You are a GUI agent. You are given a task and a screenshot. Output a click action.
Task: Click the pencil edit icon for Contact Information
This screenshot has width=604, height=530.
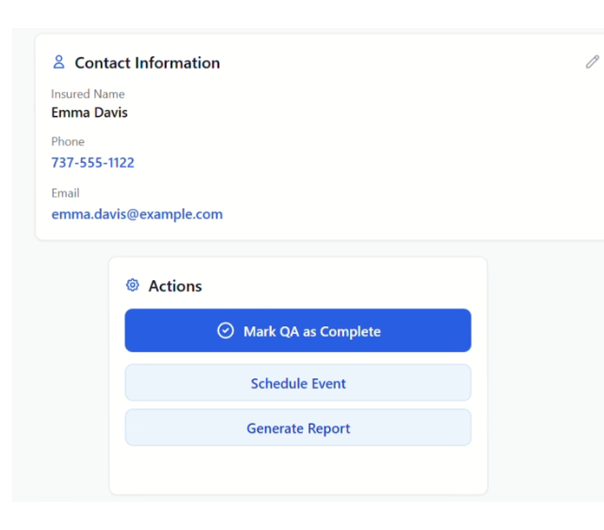tap(592, 62)
